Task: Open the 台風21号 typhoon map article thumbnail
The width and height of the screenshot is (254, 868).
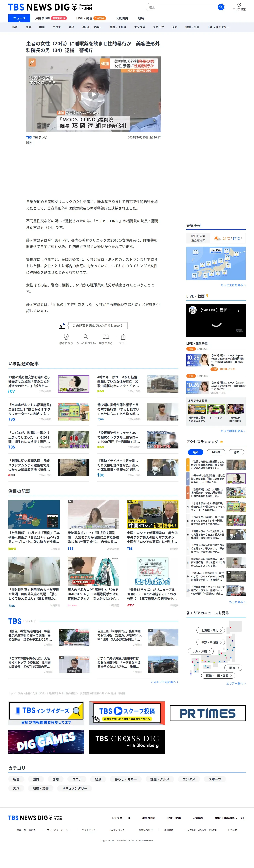Action: coord(34,514)
